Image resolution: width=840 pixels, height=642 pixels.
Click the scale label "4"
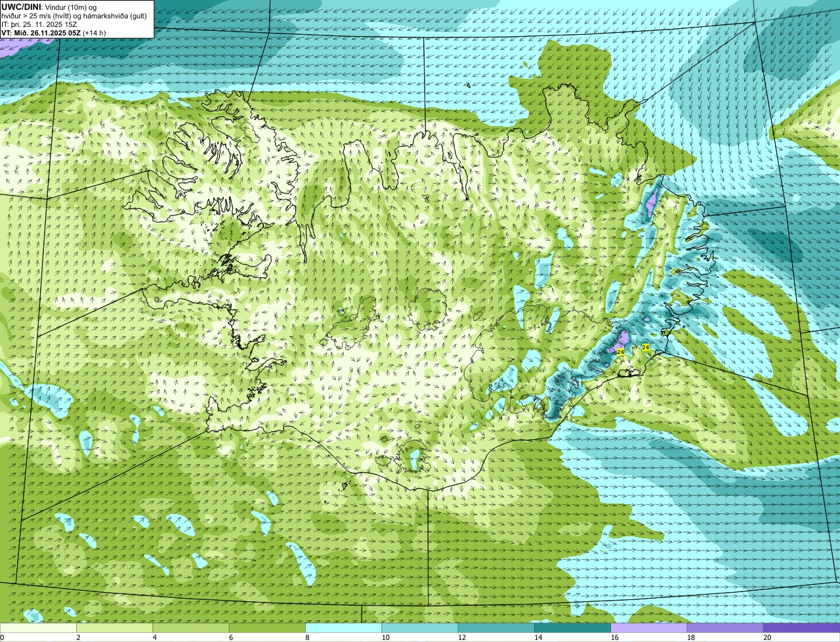tap(155, 637)
